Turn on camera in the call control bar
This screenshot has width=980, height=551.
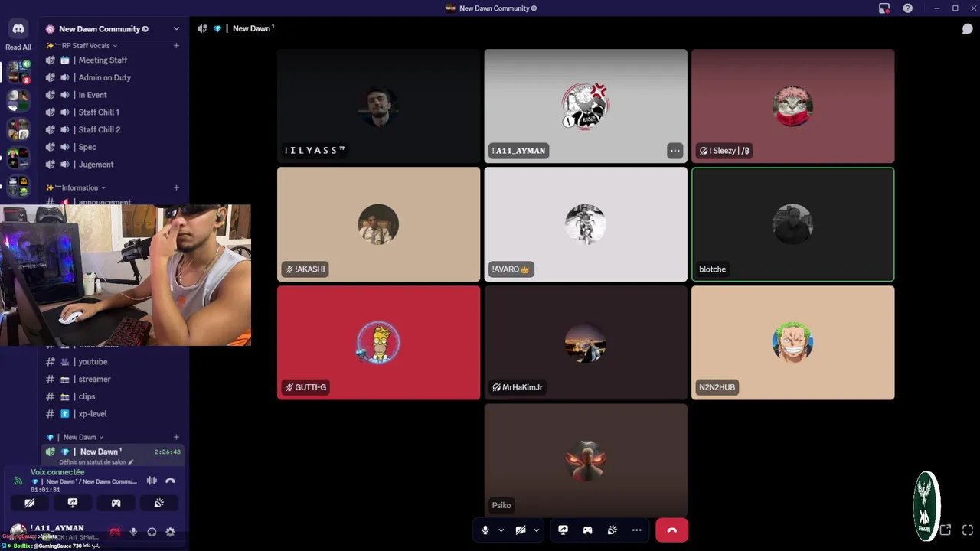click(x=521, y=530)
